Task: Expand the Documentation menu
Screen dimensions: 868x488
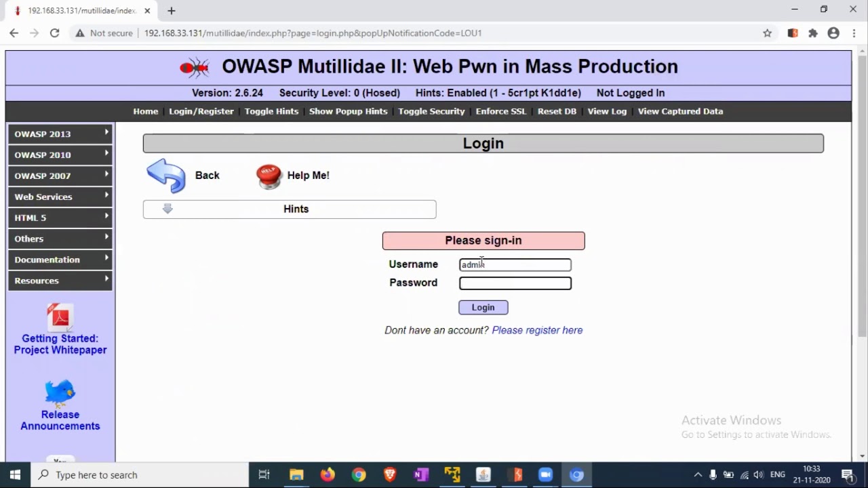Action: (60, 260)
